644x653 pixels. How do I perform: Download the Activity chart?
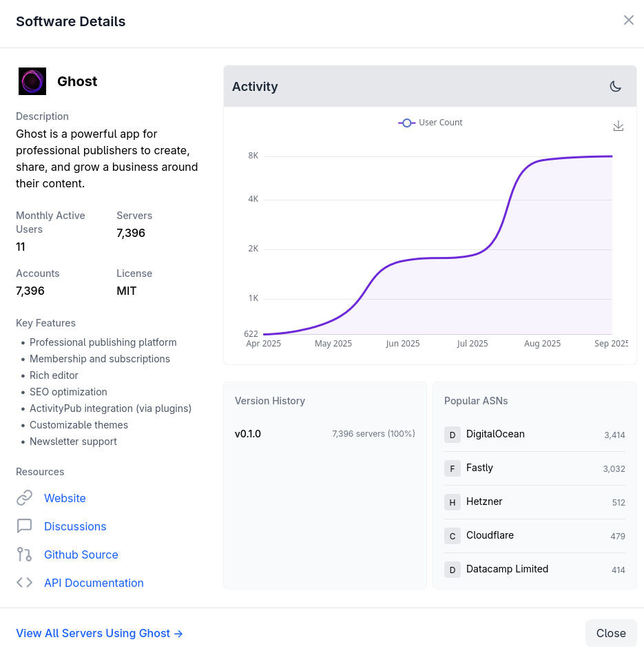pos(619,126)
